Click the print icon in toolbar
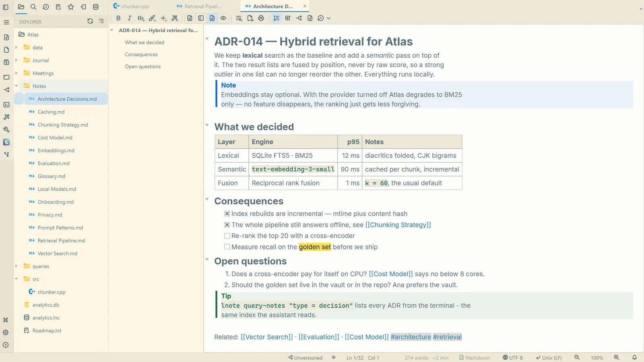Image resolution: width=644 pixels, height=362 pixels. [x=261, y=18]
